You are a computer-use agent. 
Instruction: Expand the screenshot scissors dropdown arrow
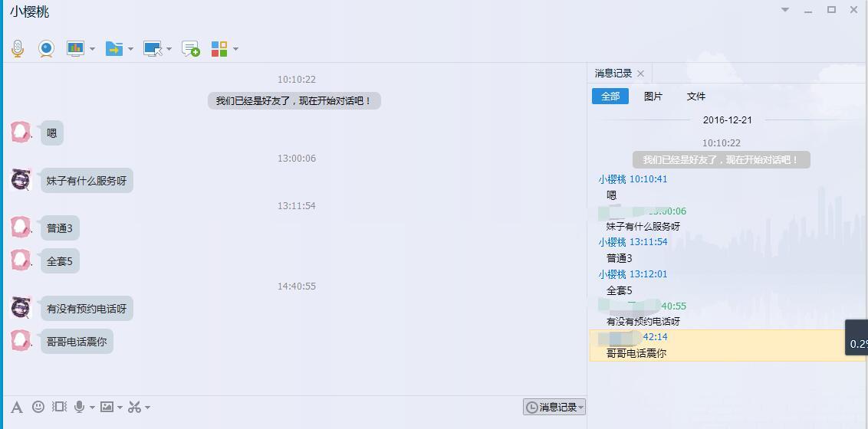tap(147, 408)
